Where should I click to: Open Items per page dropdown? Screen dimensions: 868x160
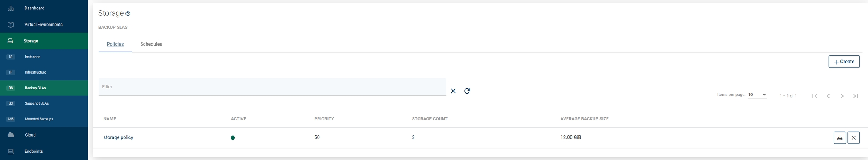(757, 95)
